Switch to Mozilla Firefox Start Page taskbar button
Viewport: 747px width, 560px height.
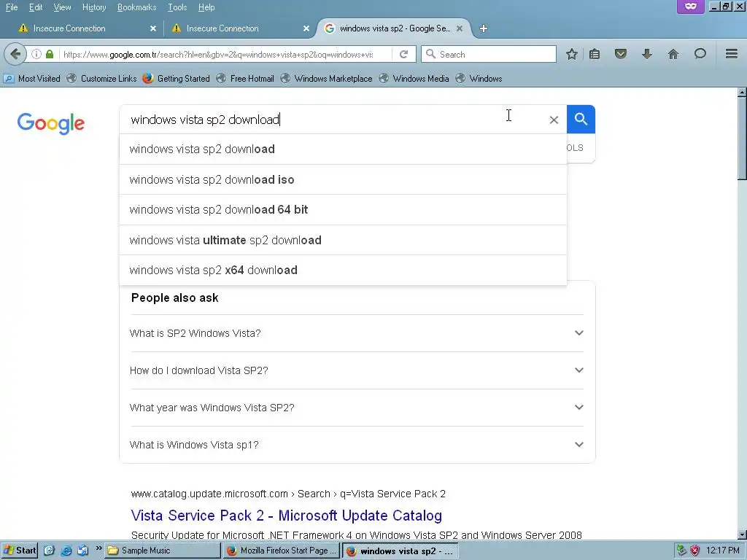click(282, 551)
